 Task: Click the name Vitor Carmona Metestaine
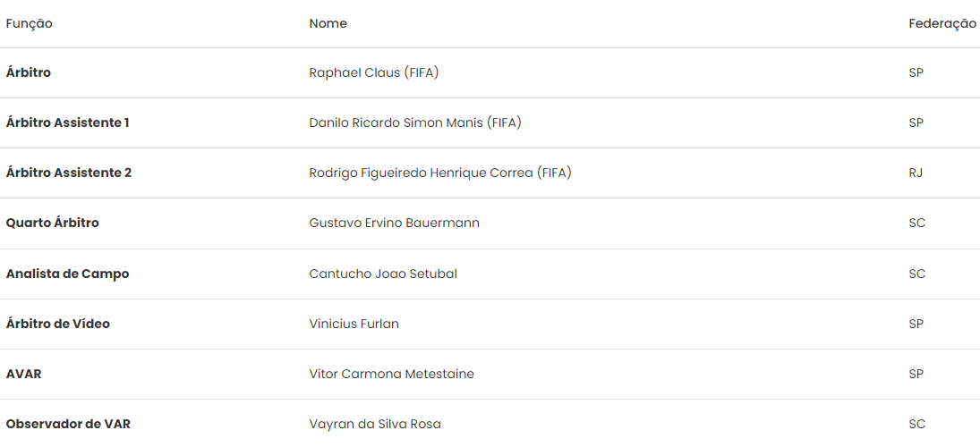coord(392,374)
